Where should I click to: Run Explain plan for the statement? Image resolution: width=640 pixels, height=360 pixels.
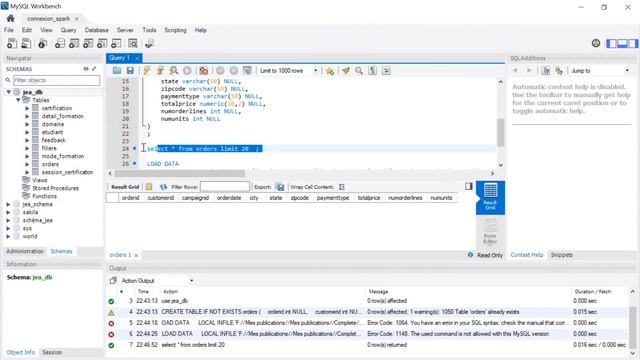pos(174,71)
